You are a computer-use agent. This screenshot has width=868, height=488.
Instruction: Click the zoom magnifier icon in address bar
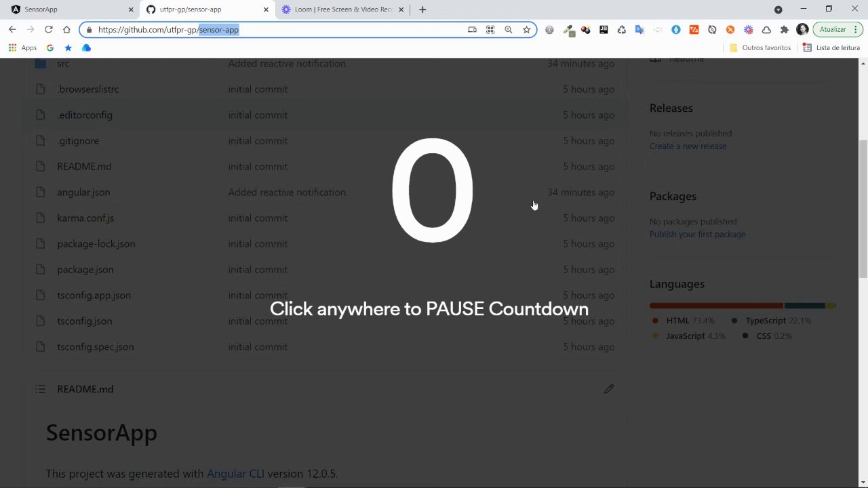point(508,30)
